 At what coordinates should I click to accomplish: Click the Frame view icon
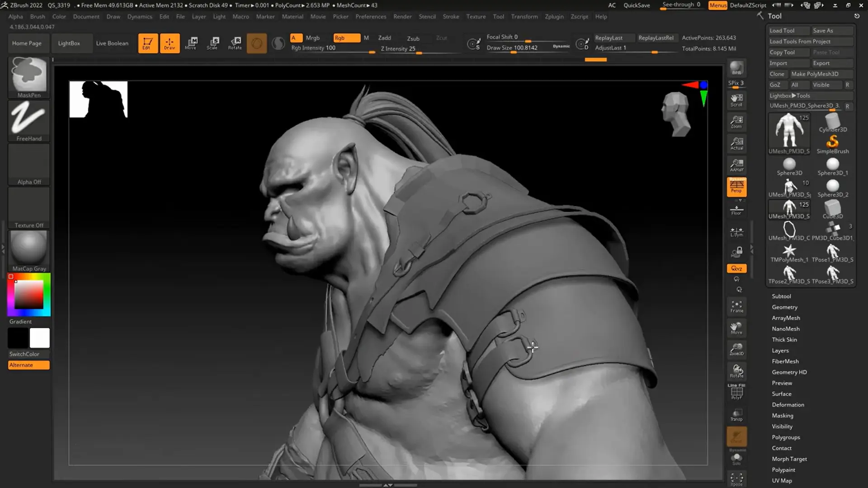(736, 306)
